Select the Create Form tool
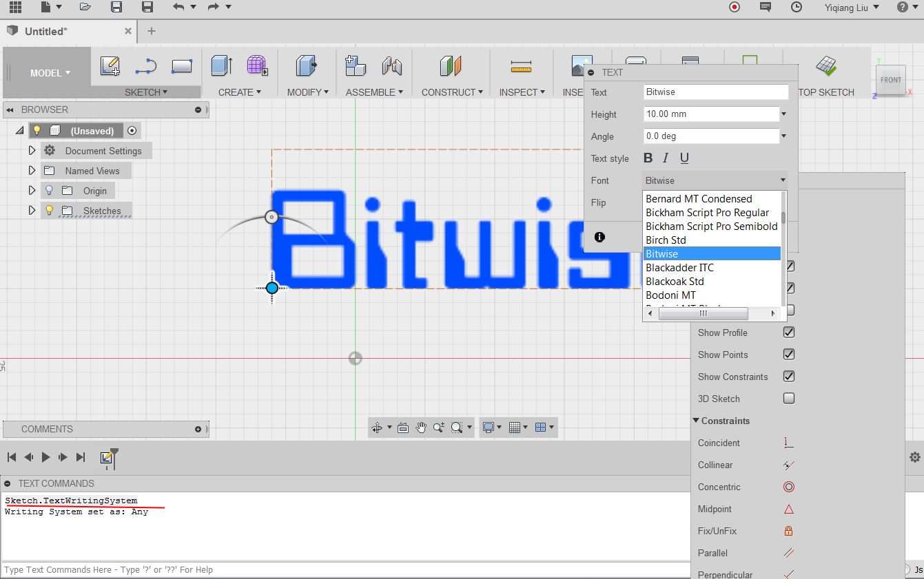Screen dimensions: 924x579 (x=257, y=65)
